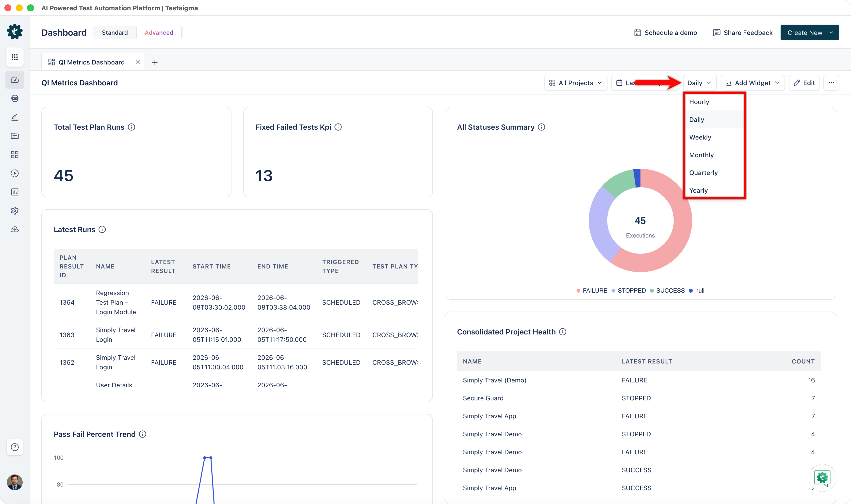This screenshot has width=851, height=504.
Task: Open the help question mark icon
Action: 15,447
